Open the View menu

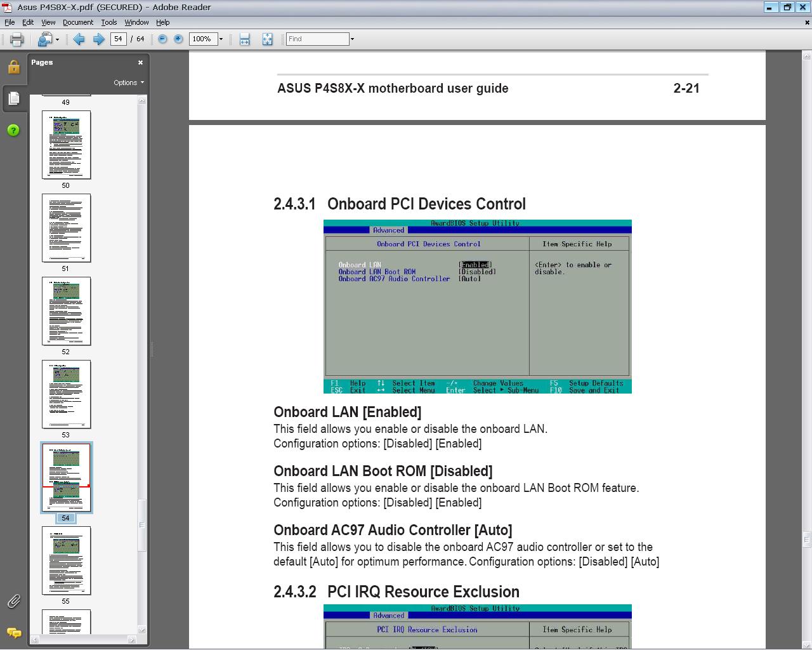(48, 22)
